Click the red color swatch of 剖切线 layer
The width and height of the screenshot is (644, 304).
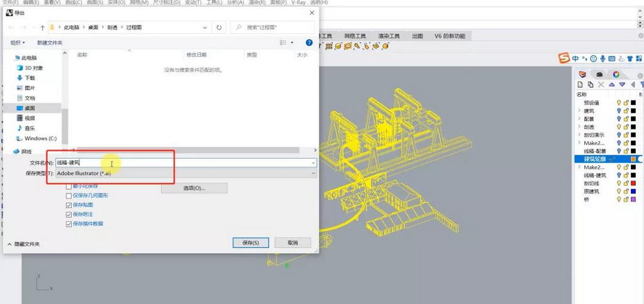tap(633, 183)
